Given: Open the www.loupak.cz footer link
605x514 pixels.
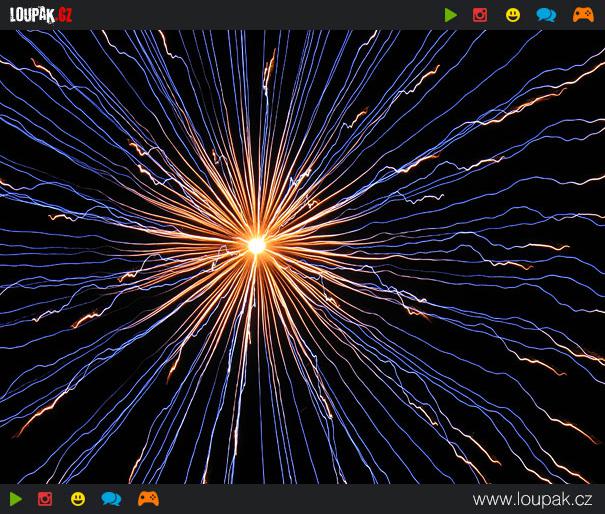Looking at the screenshot, I should [x=532, y=499].
